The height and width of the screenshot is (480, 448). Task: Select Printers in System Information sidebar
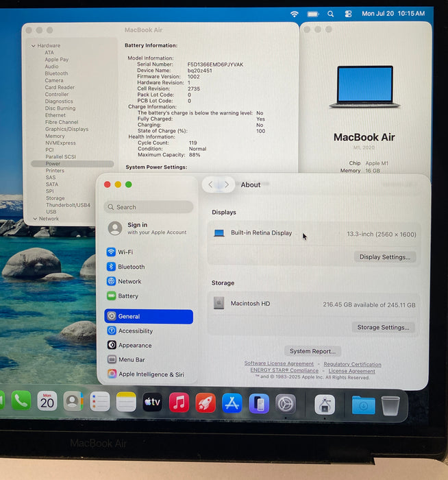click(x=55, y=171)
